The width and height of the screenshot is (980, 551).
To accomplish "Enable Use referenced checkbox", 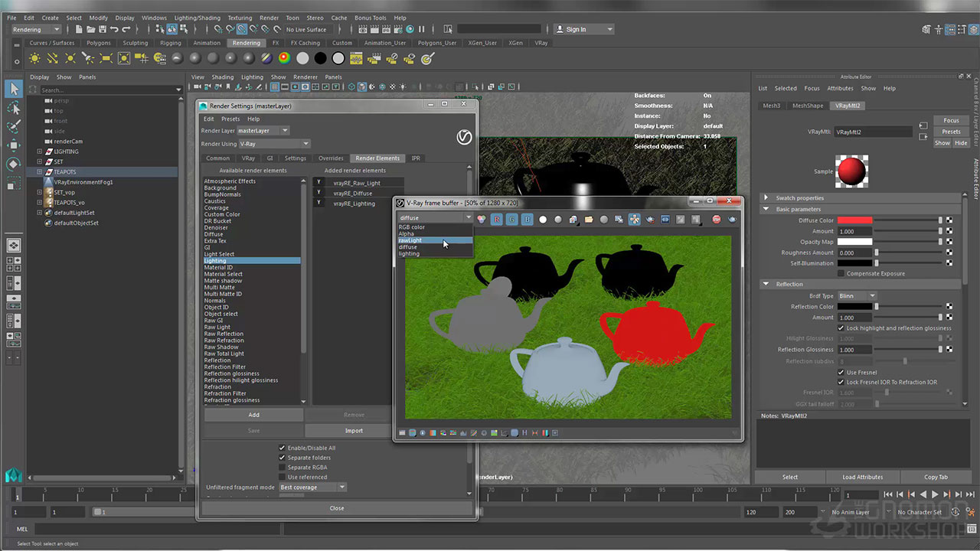I will click(282, 478).
